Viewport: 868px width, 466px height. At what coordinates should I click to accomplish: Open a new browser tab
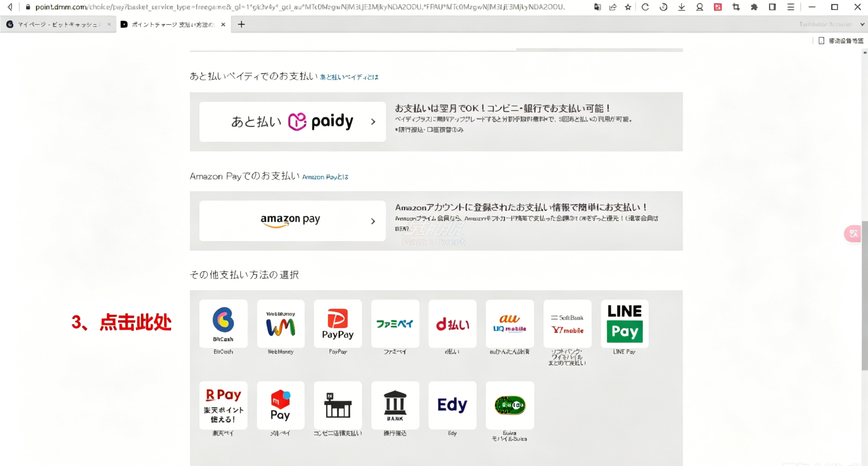(241, 24)
